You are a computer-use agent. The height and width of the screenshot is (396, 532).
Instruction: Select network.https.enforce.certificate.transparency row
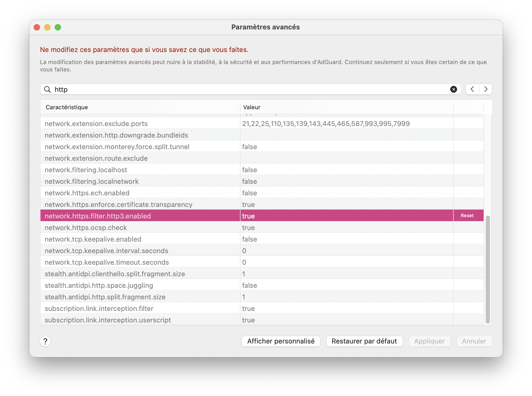pyautogui.click(x=262, y=205)
